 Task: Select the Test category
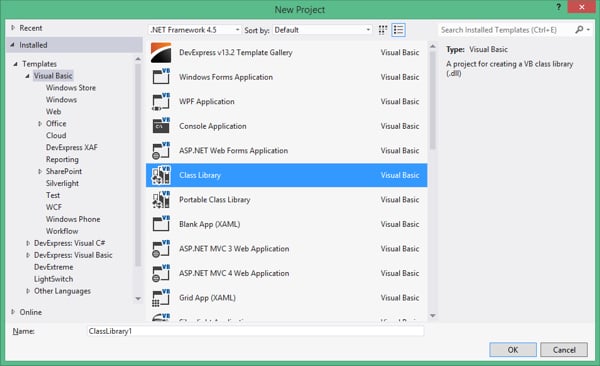[x=53, y=195]
